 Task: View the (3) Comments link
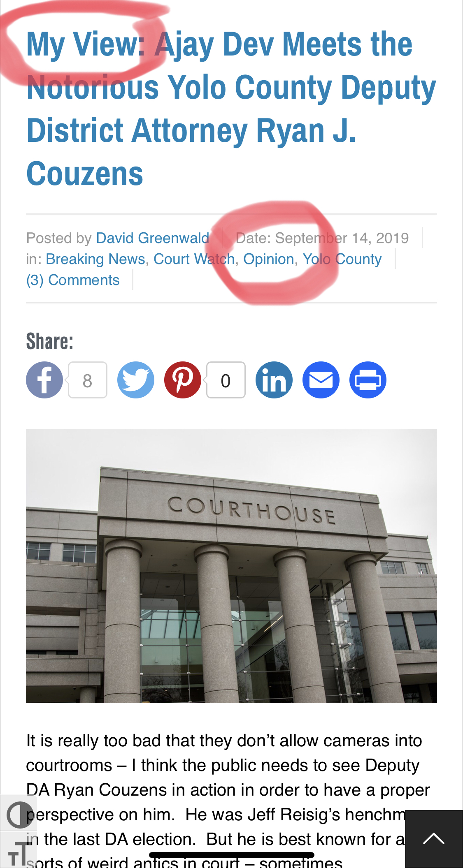[73, 280]
